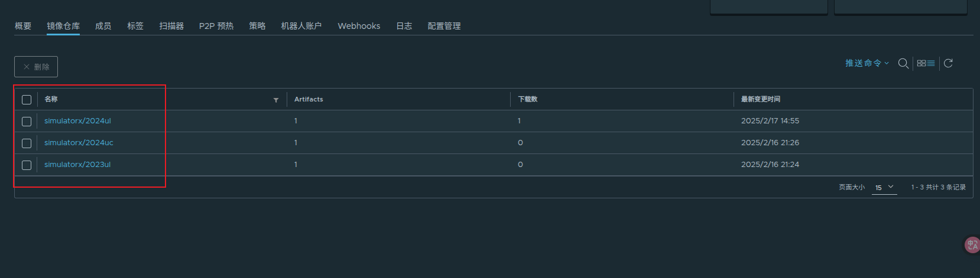980x278 pixels.
Task: Click the name column filter icon
Action: click(x=276, y=100)
